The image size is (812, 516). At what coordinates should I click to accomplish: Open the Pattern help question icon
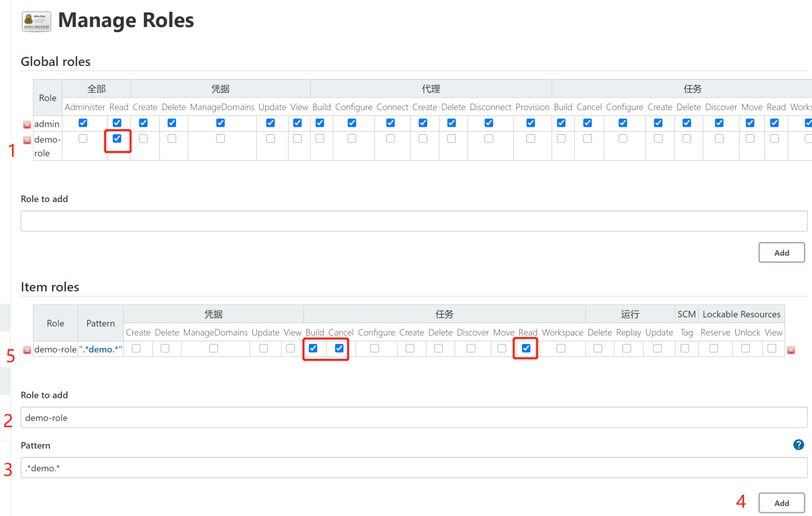[799, 445]
